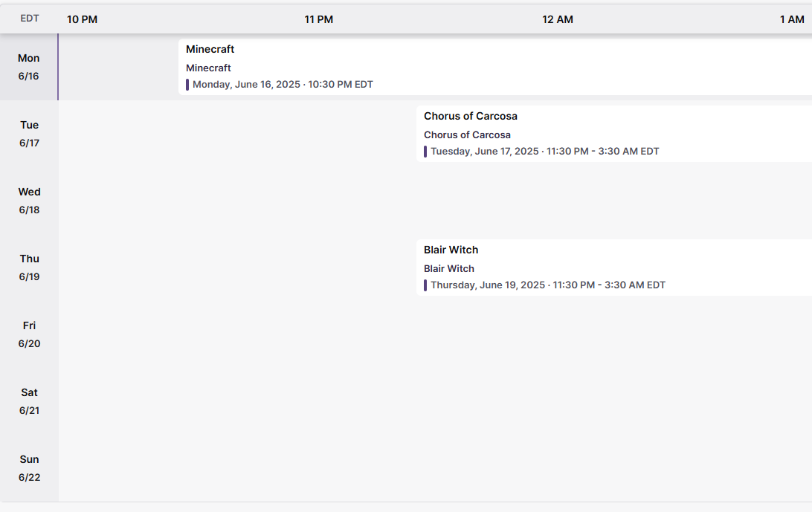Click the 1 AM time header
812x512 pixels.
(792, 19)
